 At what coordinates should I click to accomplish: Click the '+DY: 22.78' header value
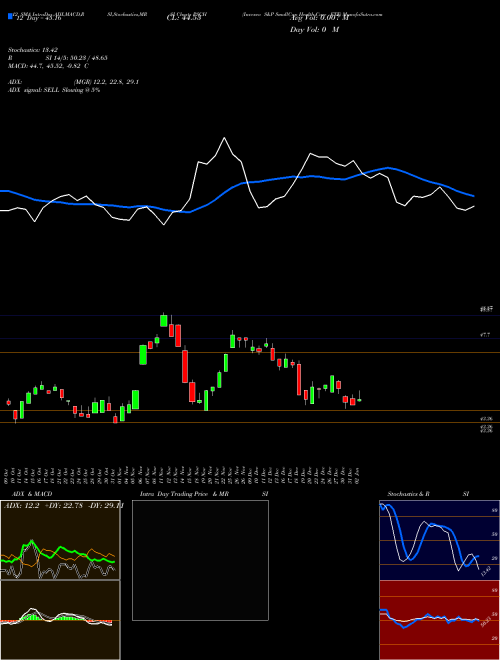[x=64, y=506]
